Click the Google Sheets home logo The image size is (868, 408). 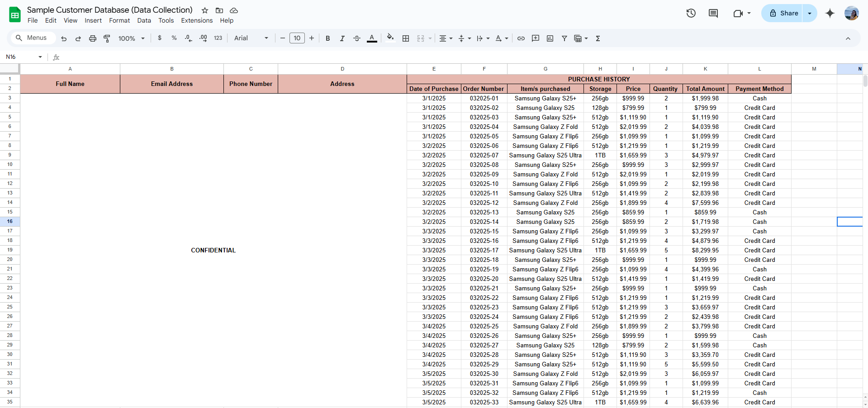pos(15,14)
